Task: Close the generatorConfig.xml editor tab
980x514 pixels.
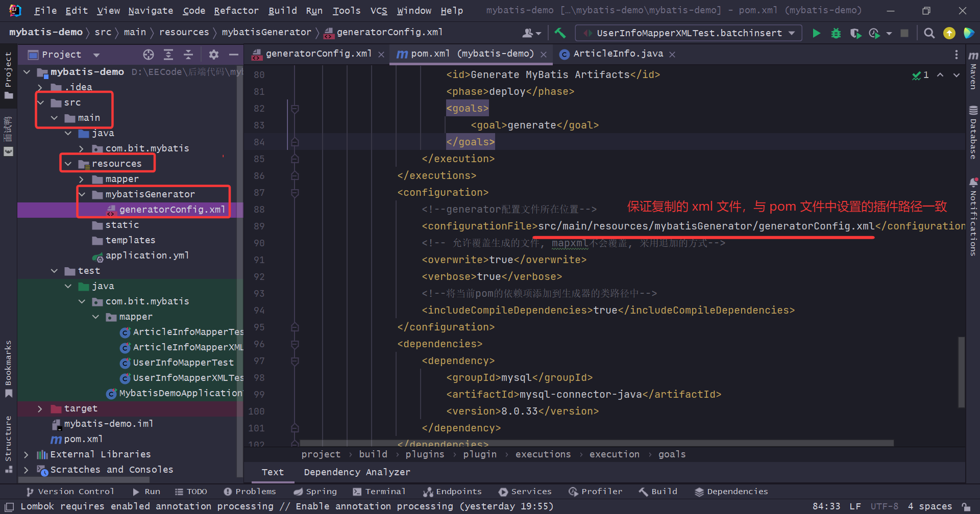Action: pyautogui.click(x=381, y=55)
